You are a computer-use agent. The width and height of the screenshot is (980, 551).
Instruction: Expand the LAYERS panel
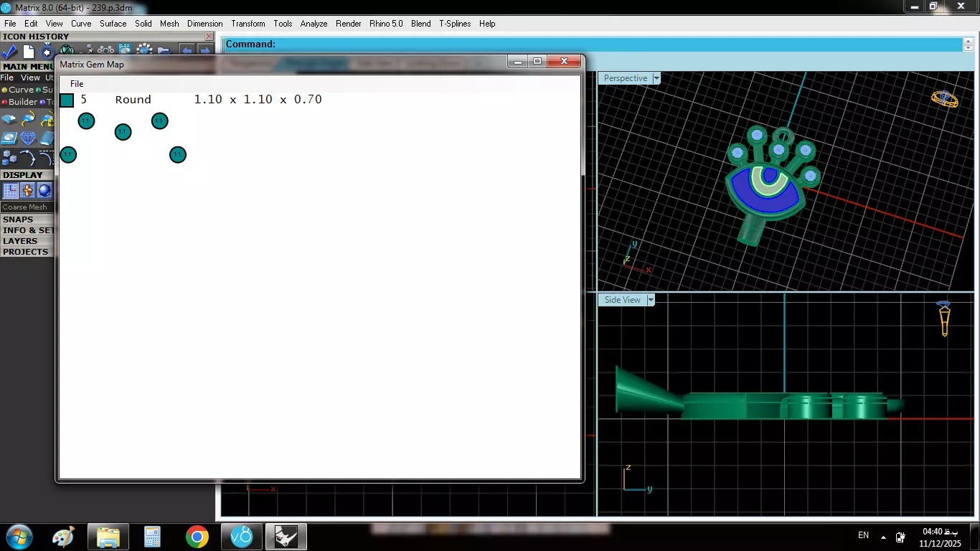(27, 241)
